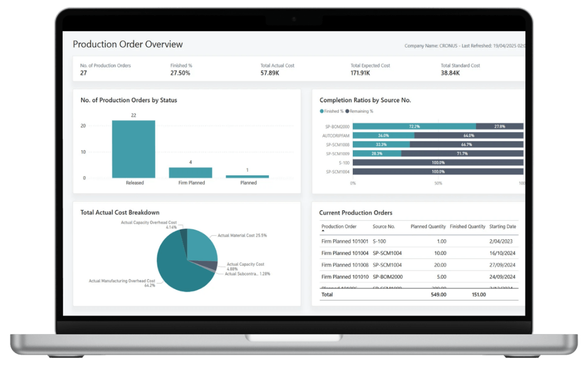Image resolution: width=588 pixels, height=365 pixels.
Task: Click the Finished % legend marker
Action: [x=321, y=112]
